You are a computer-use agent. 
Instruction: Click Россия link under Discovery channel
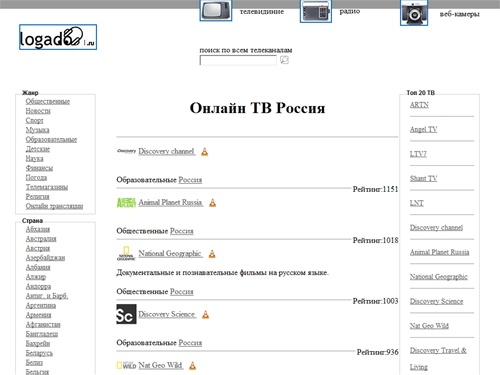click(190, 180)
